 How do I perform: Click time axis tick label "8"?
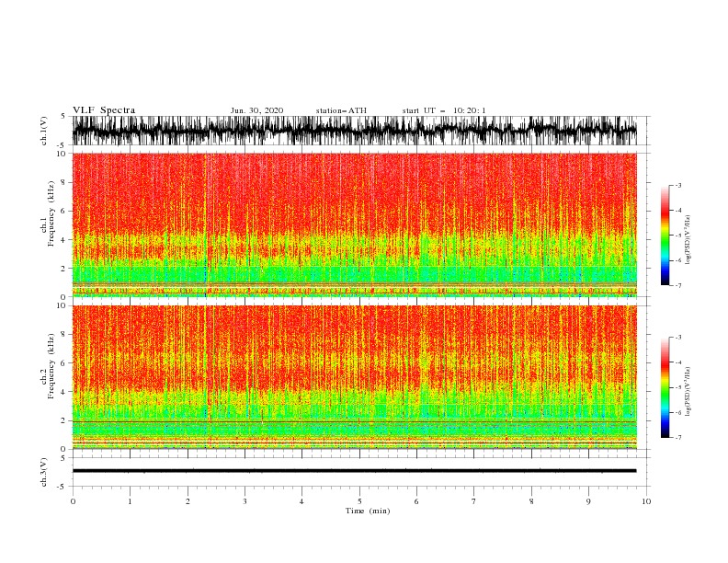point(531,501)
